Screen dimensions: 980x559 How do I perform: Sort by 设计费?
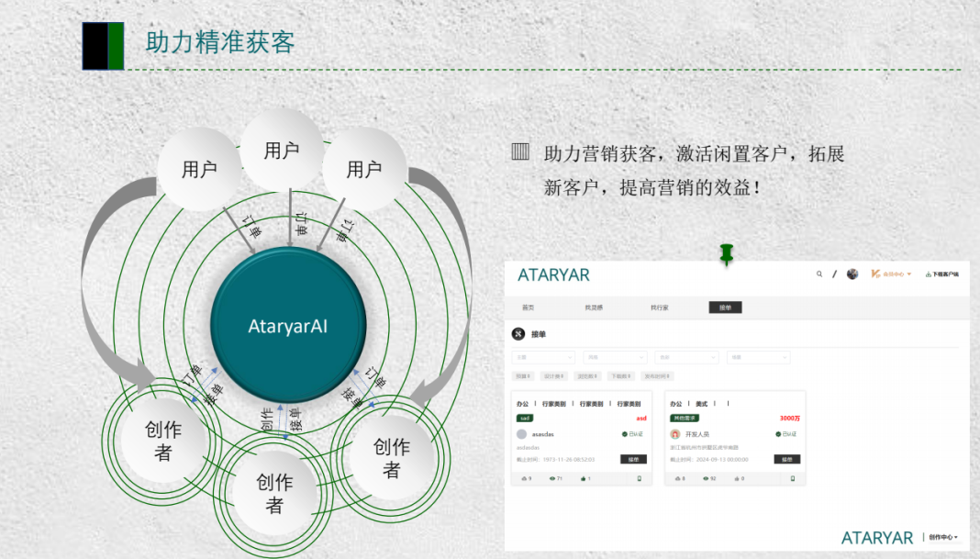point(553,376)
